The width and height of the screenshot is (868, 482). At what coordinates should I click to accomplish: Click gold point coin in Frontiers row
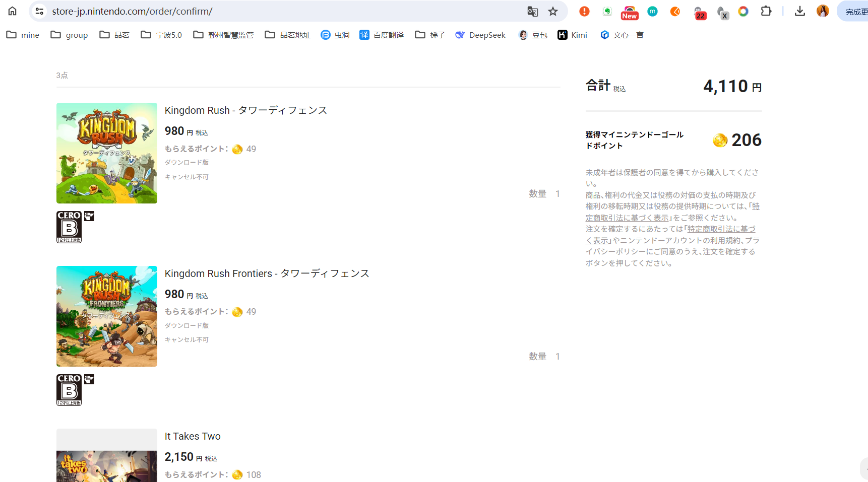point(237,312)
